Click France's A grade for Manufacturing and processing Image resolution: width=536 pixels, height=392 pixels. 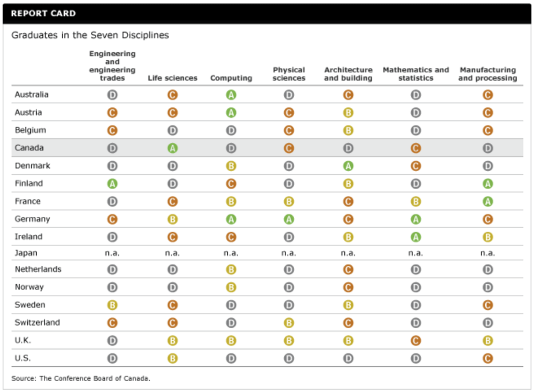(487, 201)
